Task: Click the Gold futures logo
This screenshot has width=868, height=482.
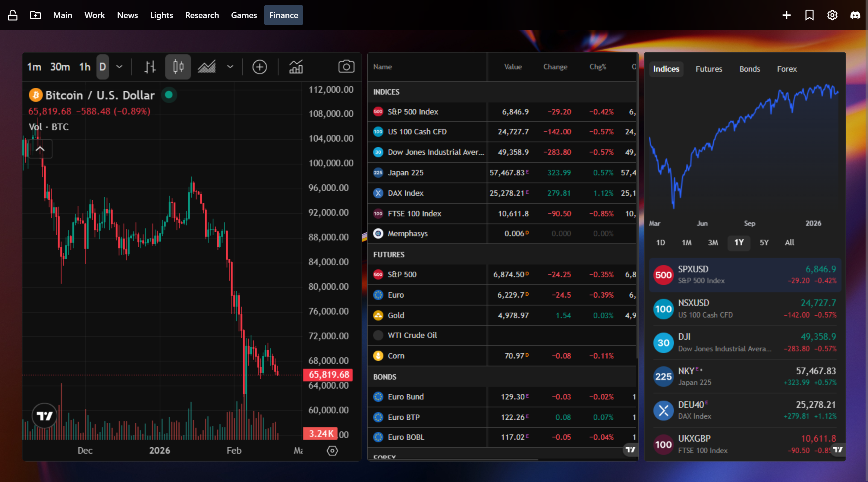Action: (378, 315)
